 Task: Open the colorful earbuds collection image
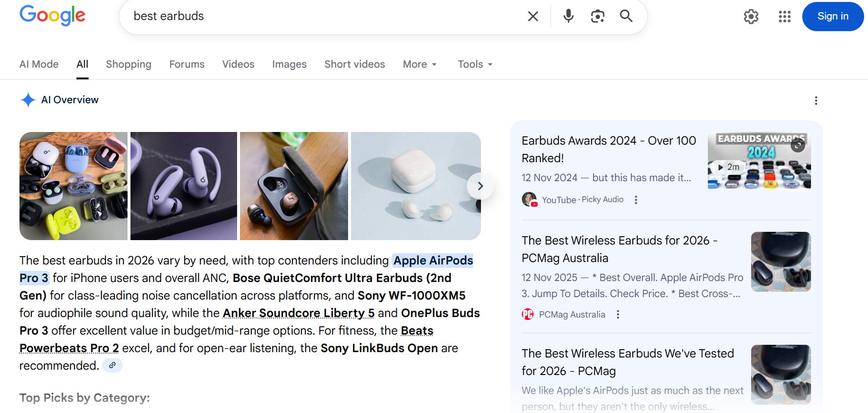pyautogui.click(x=74, y=186)
